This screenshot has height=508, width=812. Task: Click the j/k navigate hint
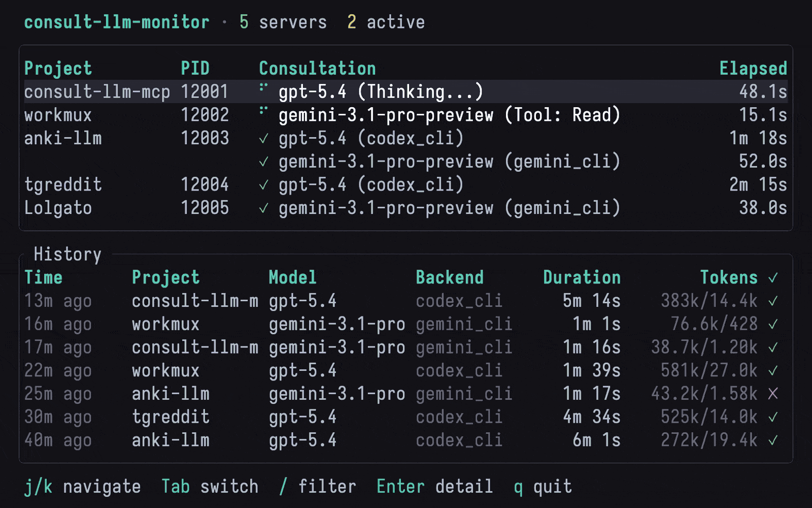click(x=82, y=487)
